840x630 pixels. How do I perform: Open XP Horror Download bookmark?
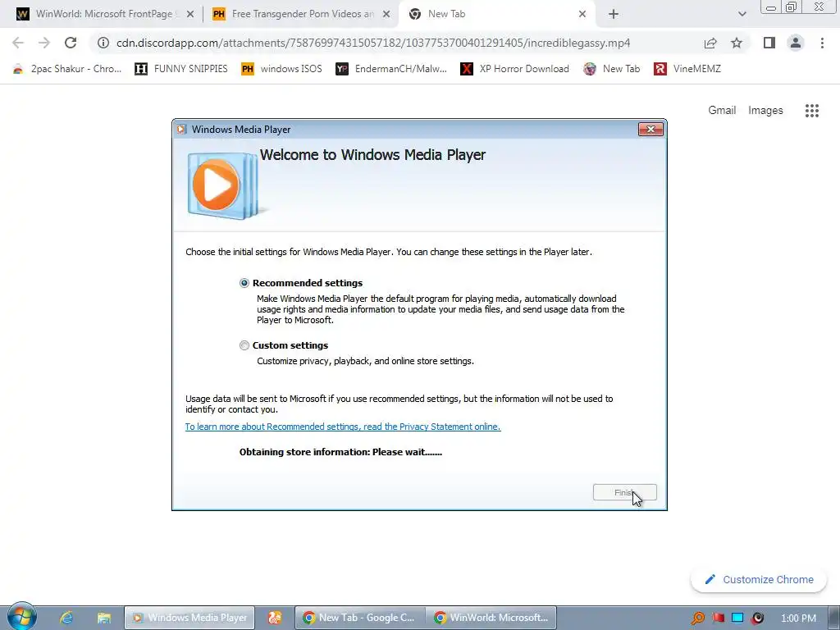(x=515, y=69)
